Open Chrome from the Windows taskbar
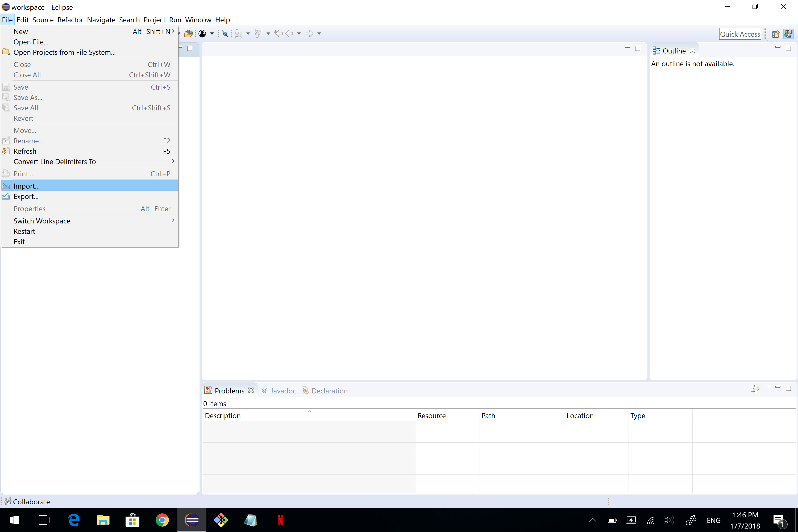The image size is (798, 532). click(162, 520)
